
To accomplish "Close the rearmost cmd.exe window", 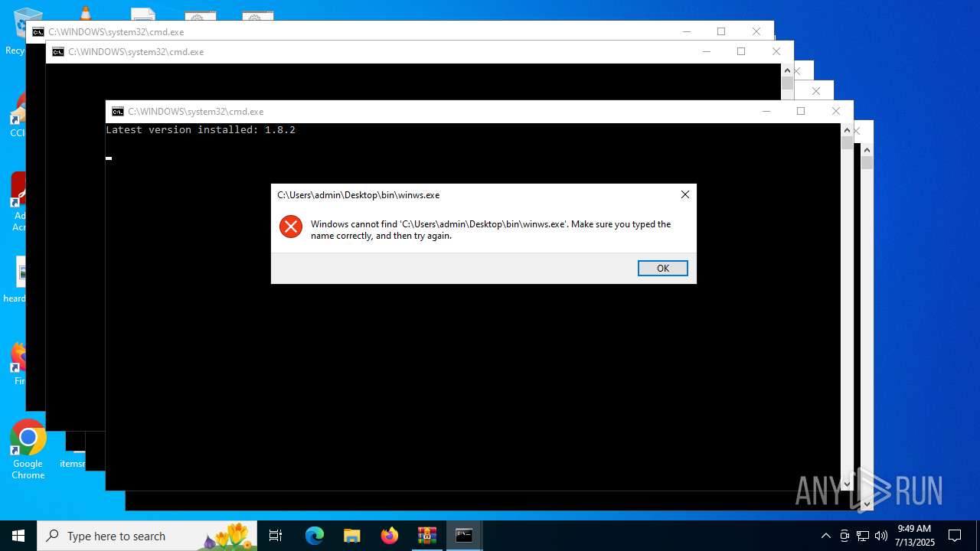I will (x=756, y=31).
